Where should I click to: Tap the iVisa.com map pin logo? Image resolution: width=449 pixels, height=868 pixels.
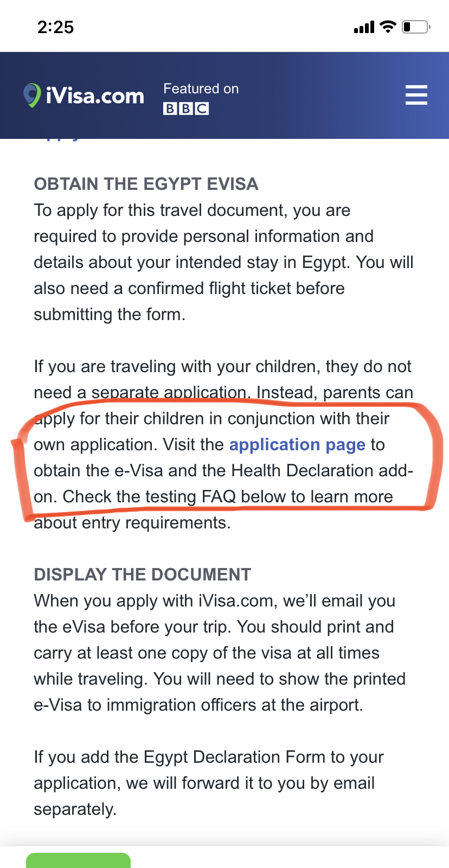click(32, 95)
